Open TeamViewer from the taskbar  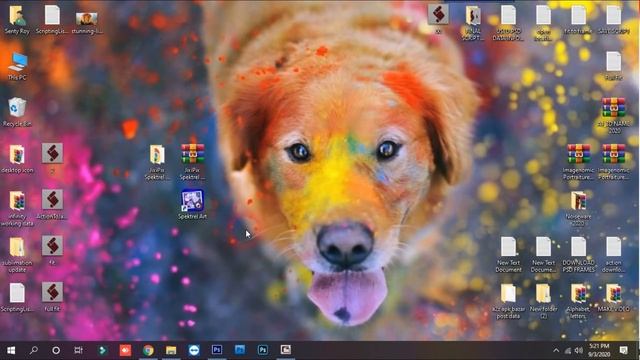click(x=194, y=350)
